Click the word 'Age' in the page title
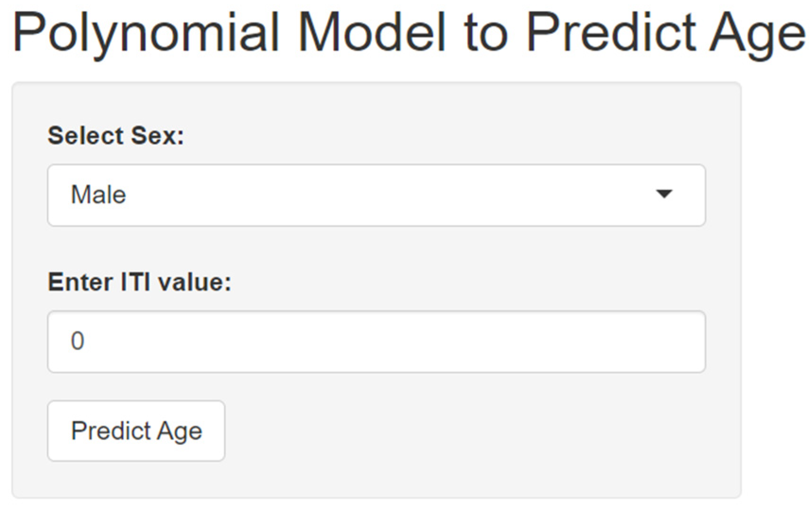Image resolution: width=812 pixels, height=513 pixels. 757,33
